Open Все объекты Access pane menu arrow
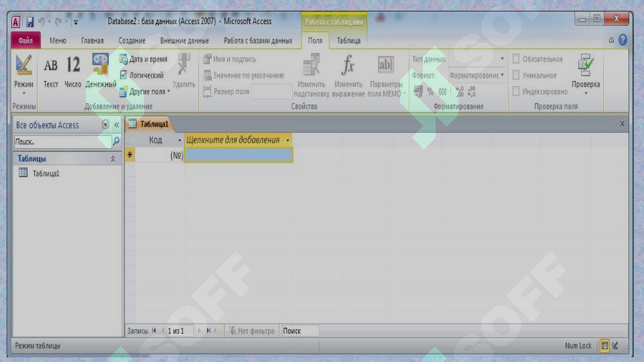The width and height of the screenshot is (644, 362). [105, 125]
